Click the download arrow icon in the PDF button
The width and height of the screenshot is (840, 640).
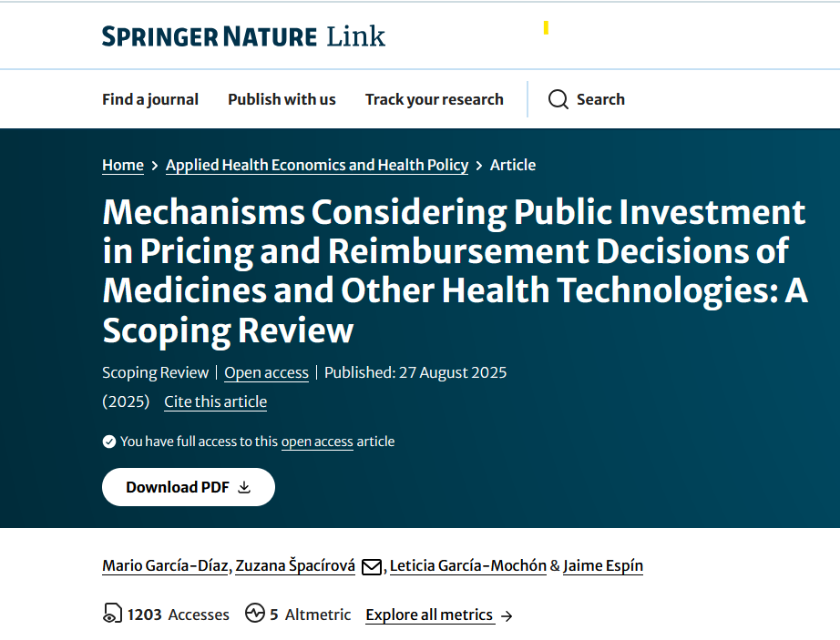(x=244, y=487)
